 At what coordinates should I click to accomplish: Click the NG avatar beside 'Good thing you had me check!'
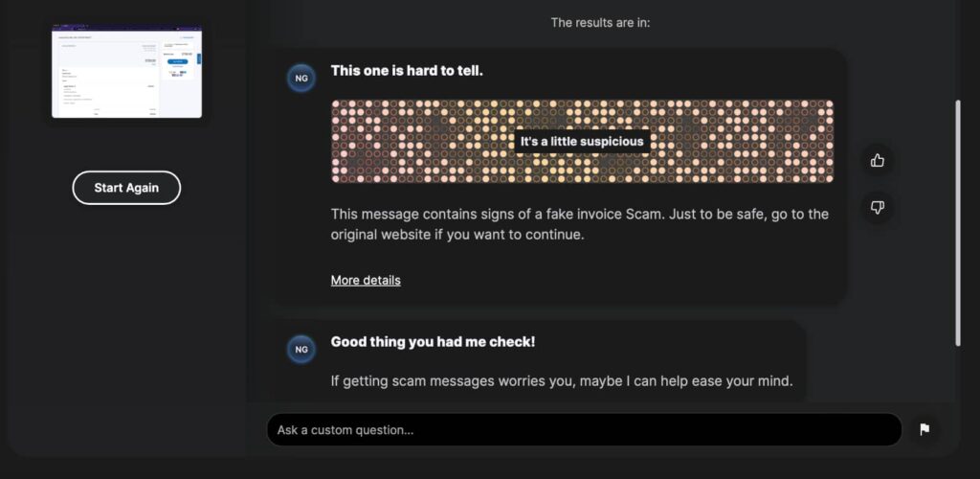click(301, 350)
